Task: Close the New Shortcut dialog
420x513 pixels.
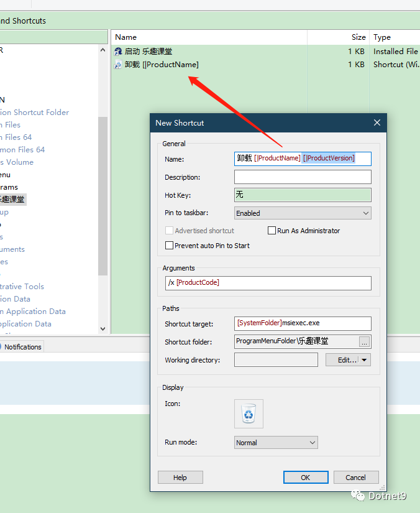Action: pyautogui.click(x=377, y=122)
